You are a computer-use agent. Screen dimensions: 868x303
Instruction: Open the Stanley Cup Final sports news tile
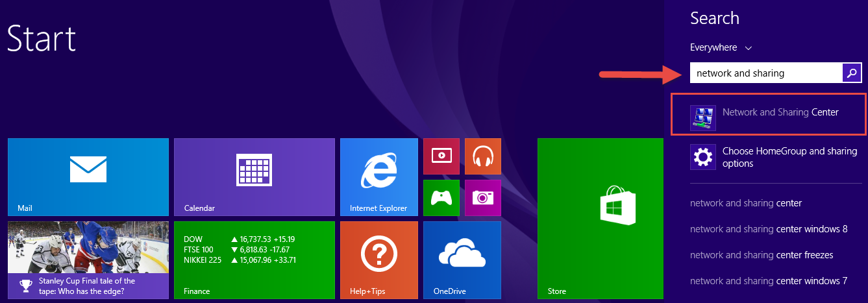point(88,260)
